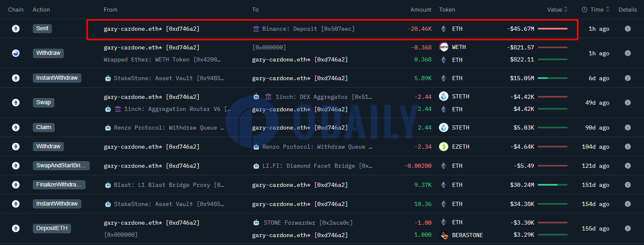This screenshot has height=245, width=644.
Task: Click the FinalizeWithdra... action badge
Action: (x=59, y=185)
